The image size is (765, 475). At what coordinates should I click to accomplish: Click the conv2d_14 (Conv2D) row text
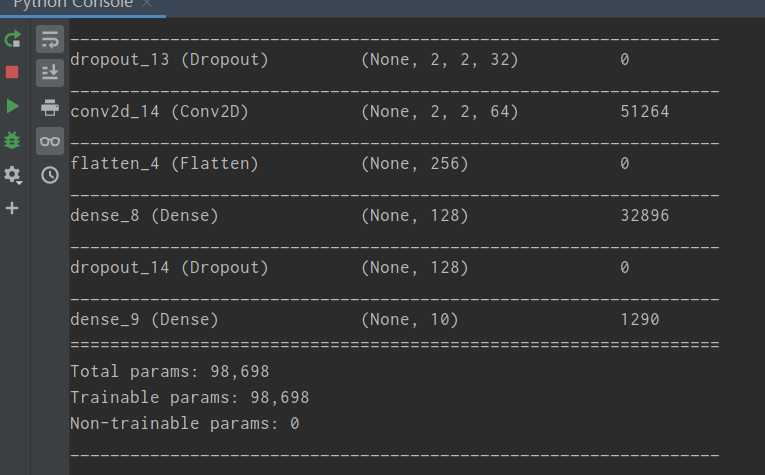click(x=159, y=112)
